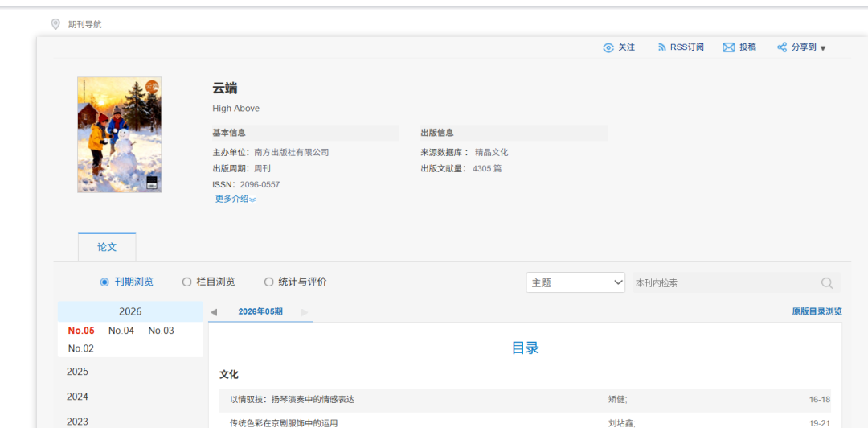Click the 期刊导航 breadcrumb link

pyautogui.click(x=85, y=24)
